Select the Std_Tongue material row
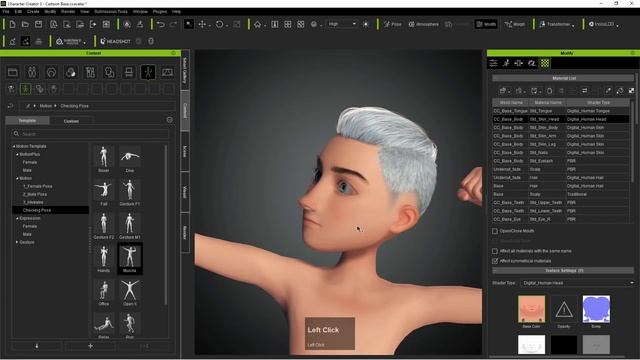Viewport: 640px width, 360px height. pos(560,111)
